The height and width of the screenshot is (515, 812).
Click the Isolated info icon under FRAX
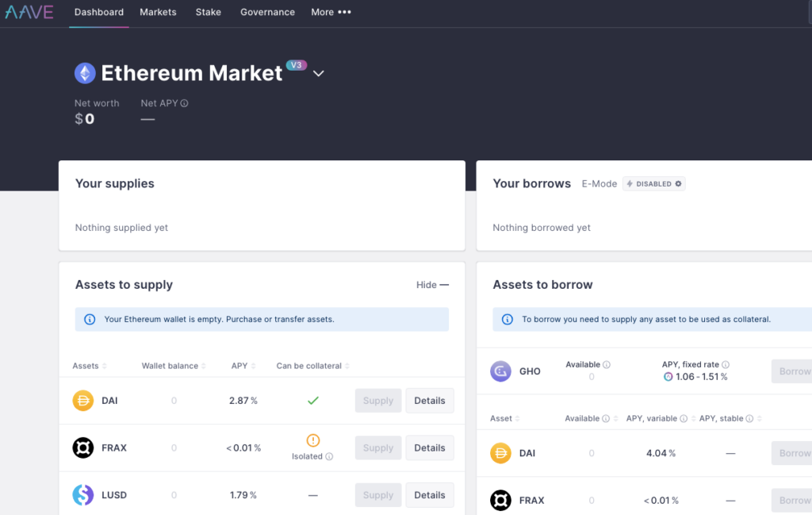point(329,456)
